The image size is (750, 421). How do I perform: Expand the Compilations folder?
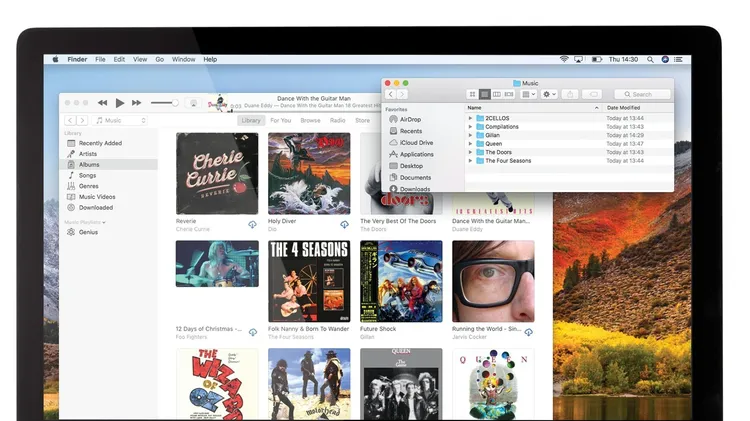[x=470, y=127]
